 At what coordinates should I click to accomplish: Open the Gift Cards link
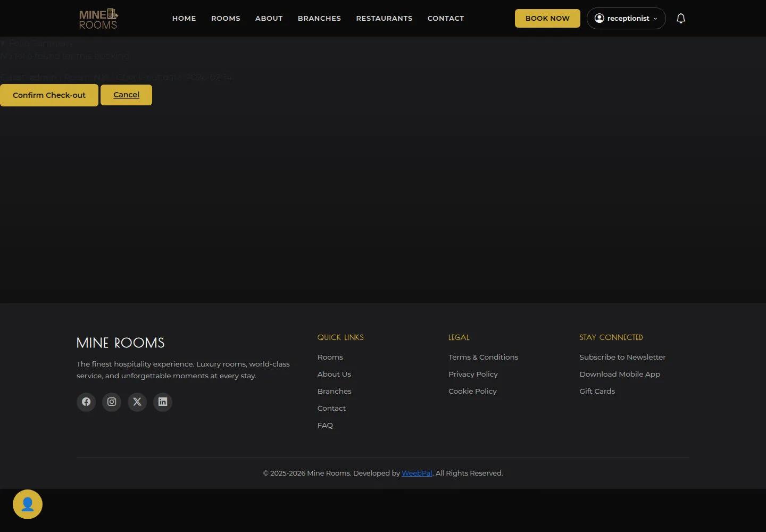tap(597, 391)
